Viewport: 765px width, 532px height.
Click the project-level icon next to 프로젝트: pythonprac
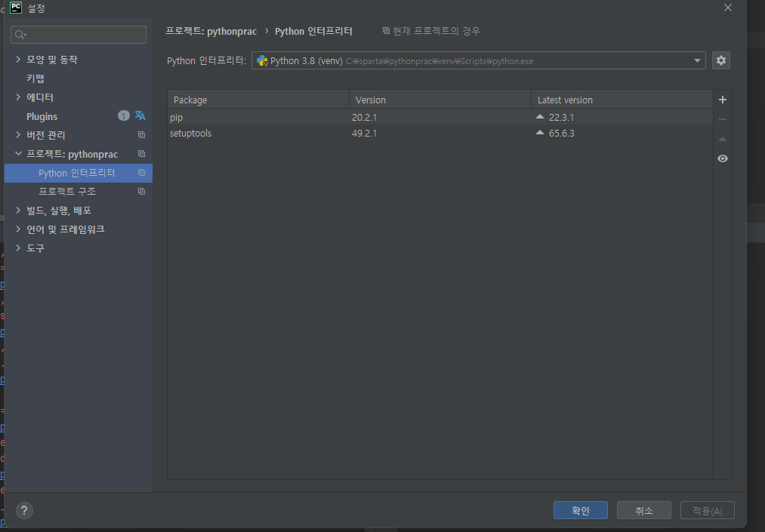click(141, 154)
